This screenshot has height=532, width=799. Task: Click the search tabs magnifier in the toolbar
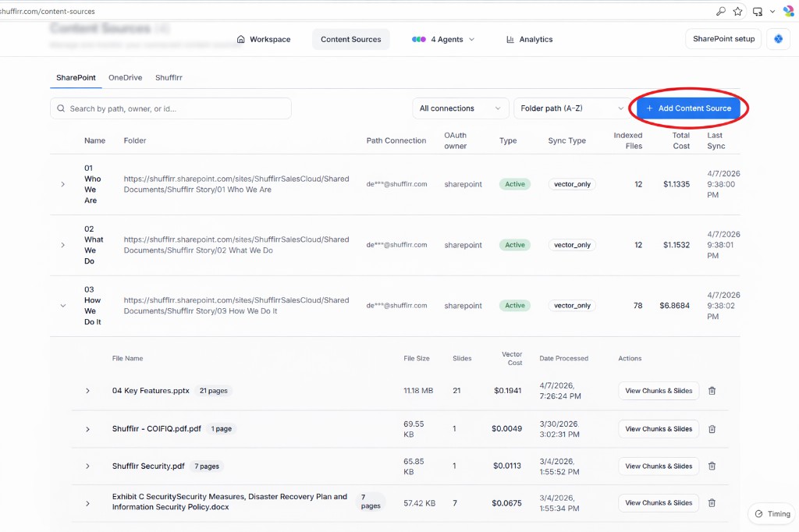(720, 11)
